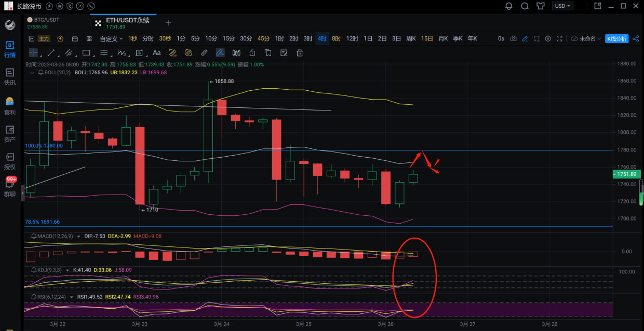The width and height of the screenshot is (644, 331).
Task: Open the USD currency dropdown
Action: (x=562, y=6)
